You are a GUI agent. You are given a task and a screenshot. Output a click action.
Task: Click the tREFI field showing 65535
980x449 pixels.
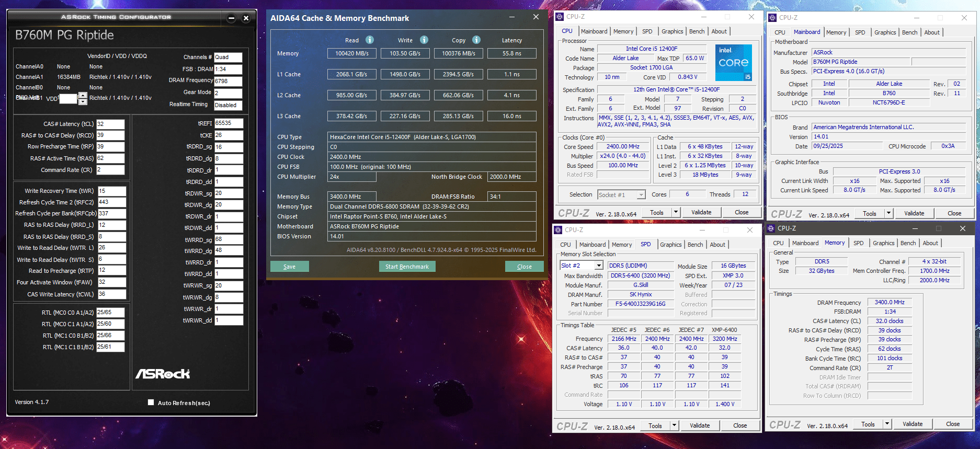click(x=229, y=123)
